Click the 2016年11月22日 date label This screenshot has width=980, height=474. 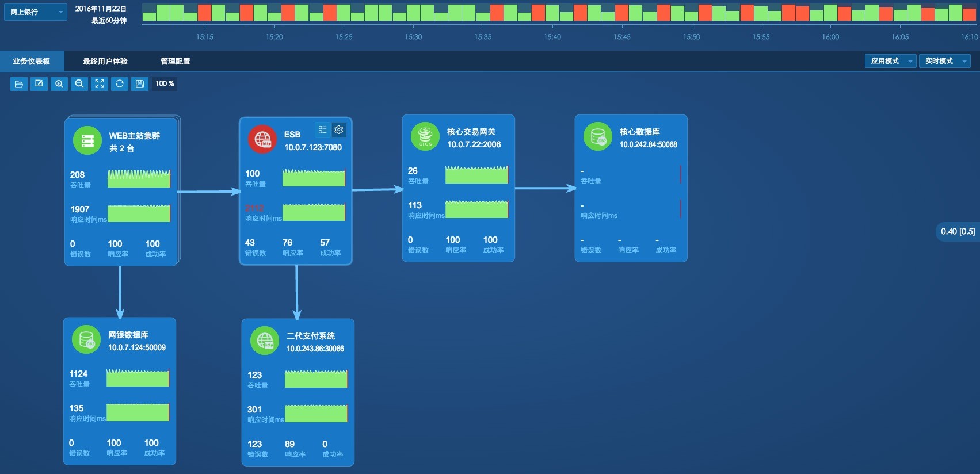(x=101, y=9)
